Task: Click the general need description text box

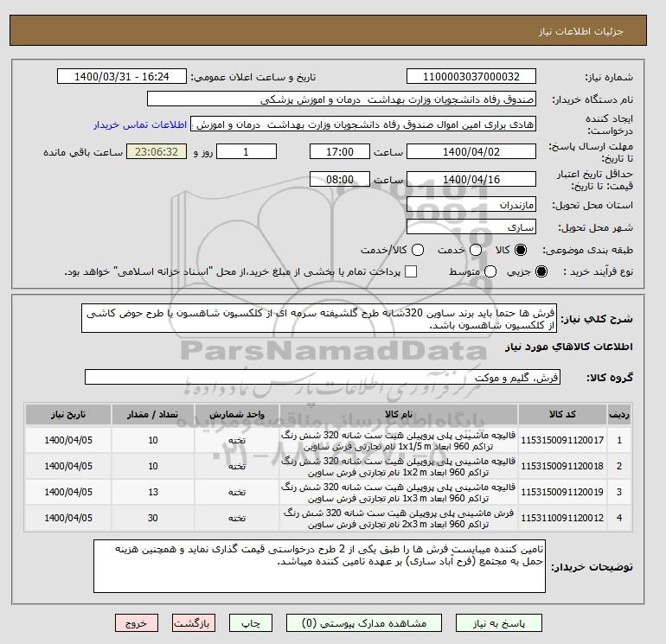Action: [x=319, y=318]
